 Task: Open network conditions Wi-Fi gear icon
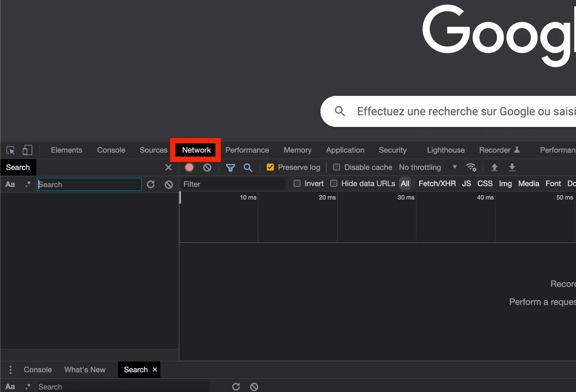(x=471, y=167)
